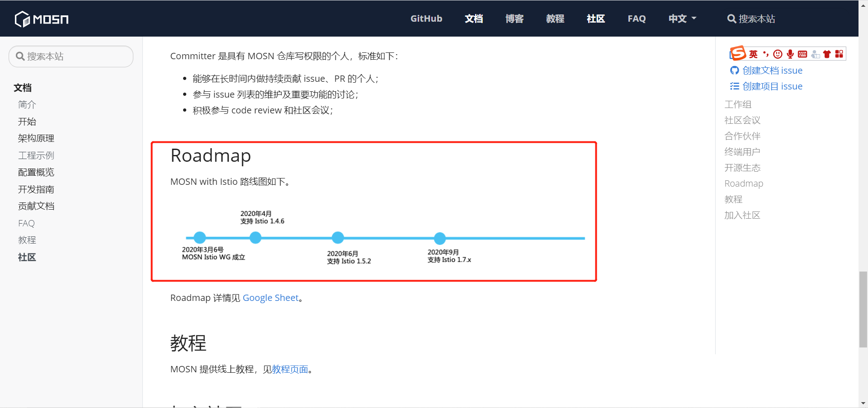The width and height of the screenshot is (868, 408).
Task: Open FAQ in the top navigation bar
Action: (637, 19)
